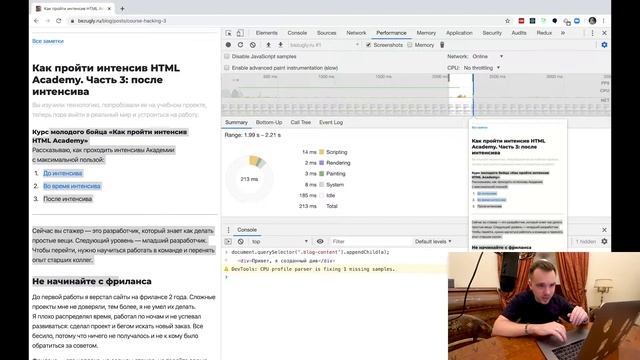Clear the console output
The height and width of the screenshot is (360, 640).
tap(241, 242)
